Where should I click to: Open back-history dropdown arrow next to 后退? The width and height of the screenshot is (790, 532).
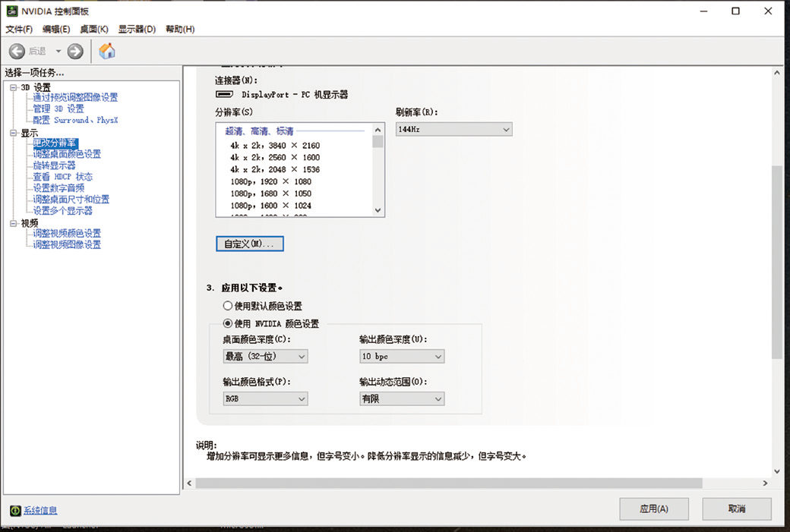point(58,51)
